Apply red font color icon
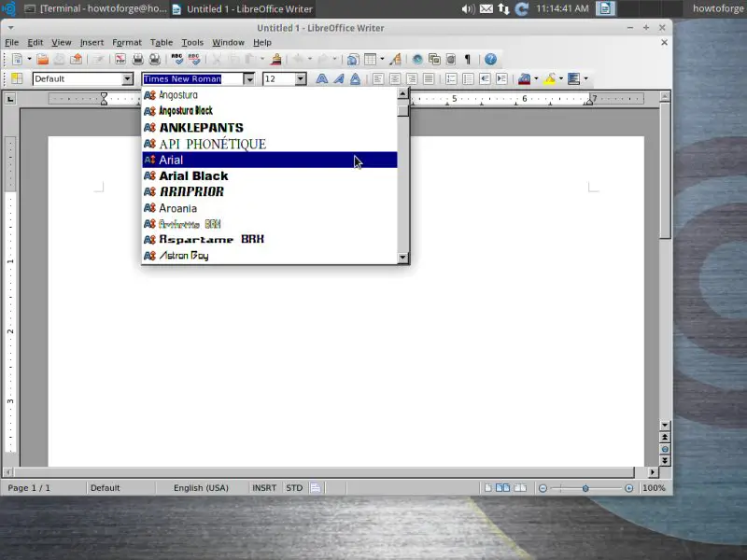The width and height of the screenshot is (747, 560). click(x=524, y=78)
